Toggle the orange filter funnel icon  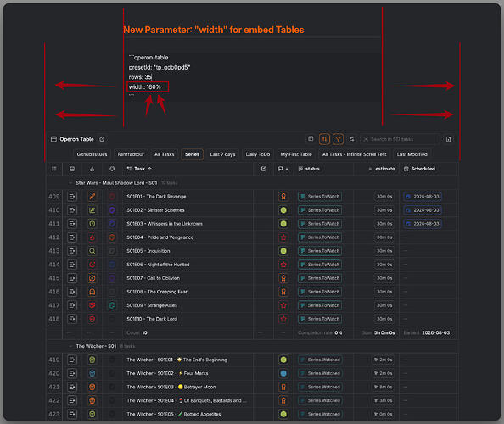pyautogui.click(x=338, y=139)
